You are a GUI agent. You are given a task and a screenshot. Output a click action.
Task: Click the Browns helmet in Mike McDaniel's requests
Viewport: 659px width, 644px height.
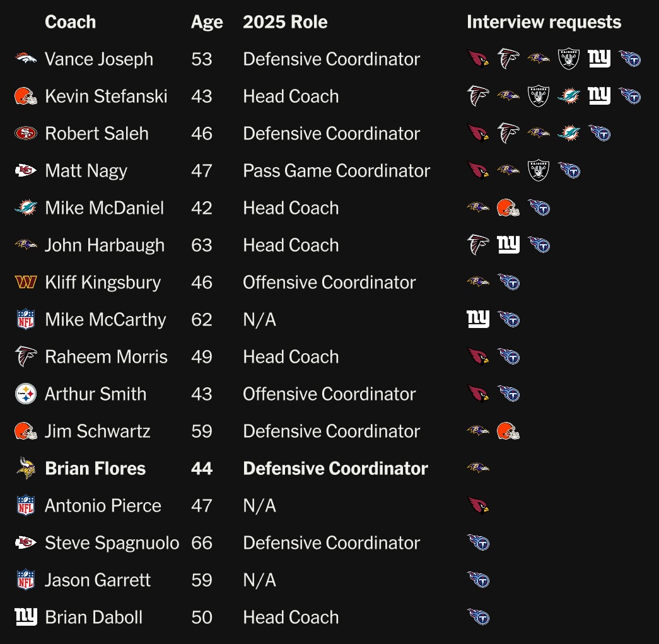click(508, 208)
